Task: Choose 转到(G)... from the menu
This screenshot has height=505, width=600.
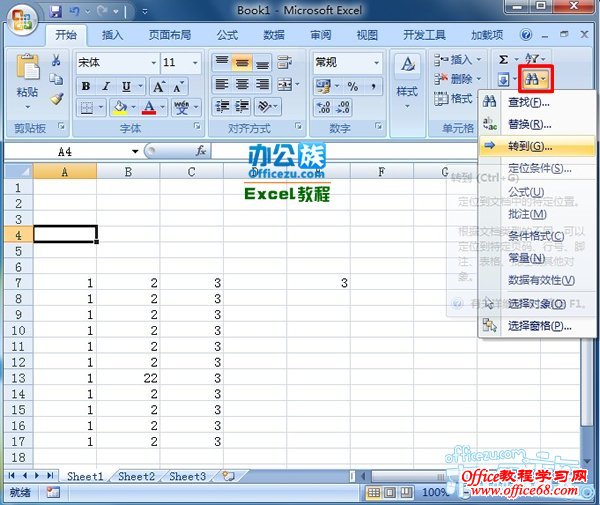Action: click(537, 146)
